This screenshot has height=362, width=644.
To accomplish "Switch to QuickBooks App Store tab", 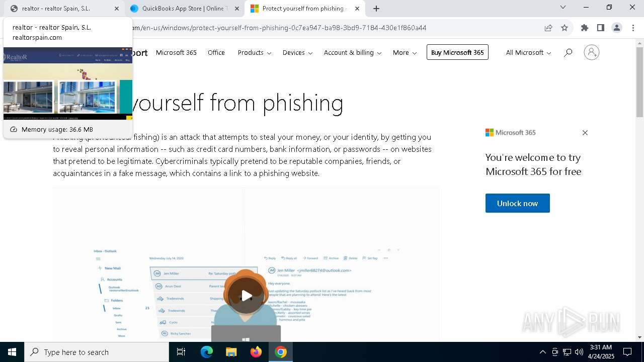I will 184,9.
